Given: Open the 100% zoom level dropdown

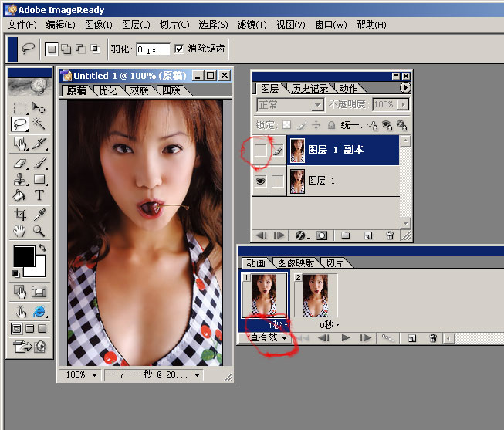Looking at the screenshot, I should 81,374.
